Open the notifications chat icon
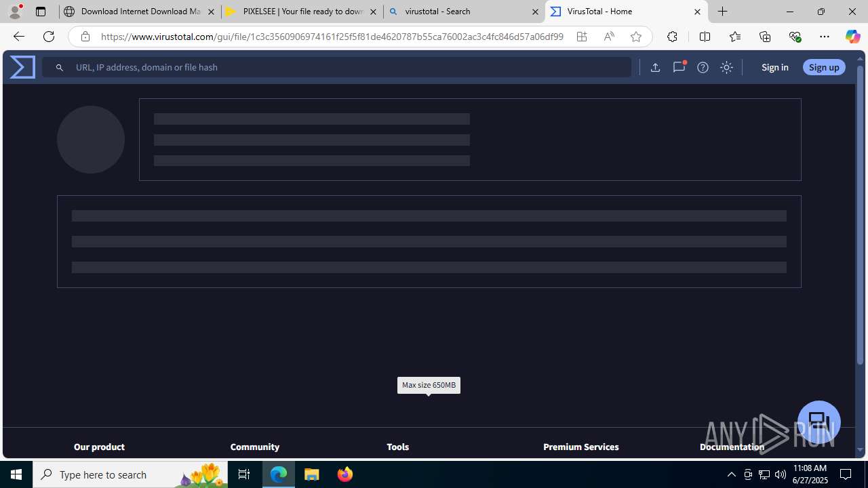 click(x=679, y=67)
